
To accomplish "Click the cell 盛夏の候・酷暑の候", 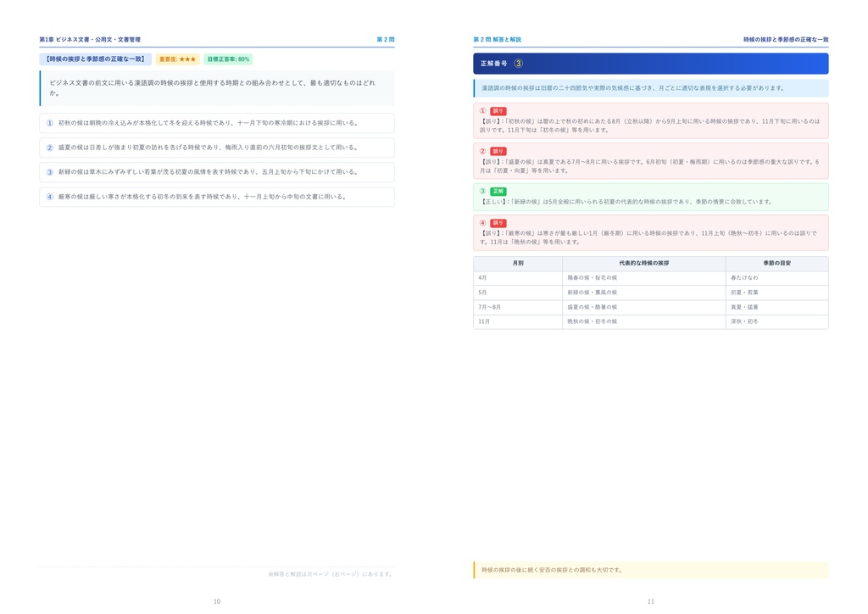I will (x=644, y=307).
